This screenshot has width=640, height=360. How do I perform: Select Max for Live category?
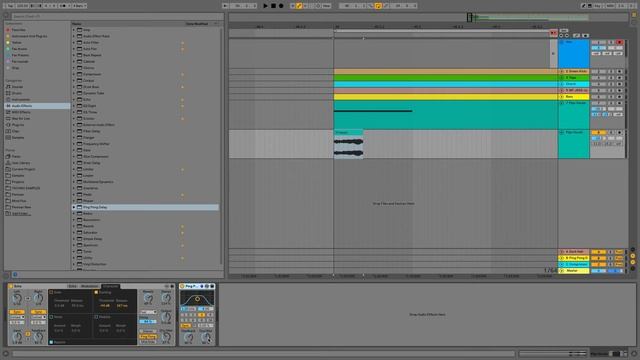[20, 118]
